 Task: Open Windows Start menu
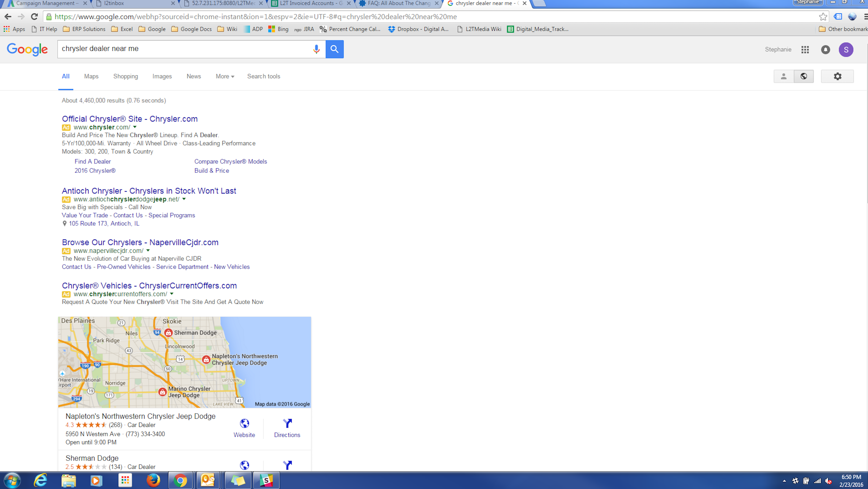(12, 480)
